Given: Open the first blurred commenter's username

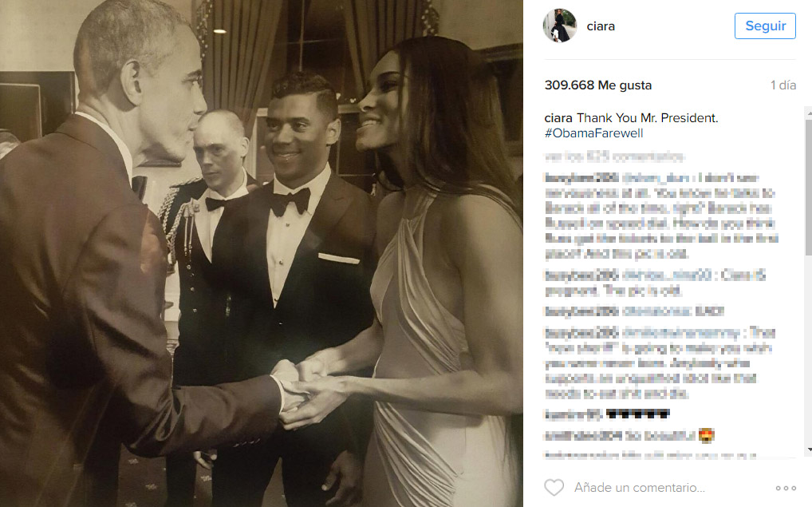Looking at the screenshot, I should coord(581,178).
